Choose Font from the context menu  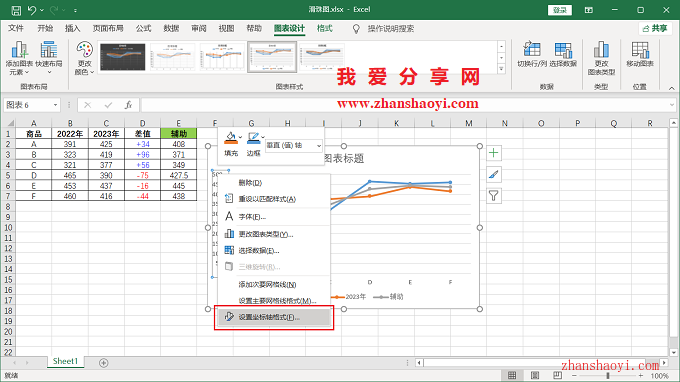coord(274,217)
